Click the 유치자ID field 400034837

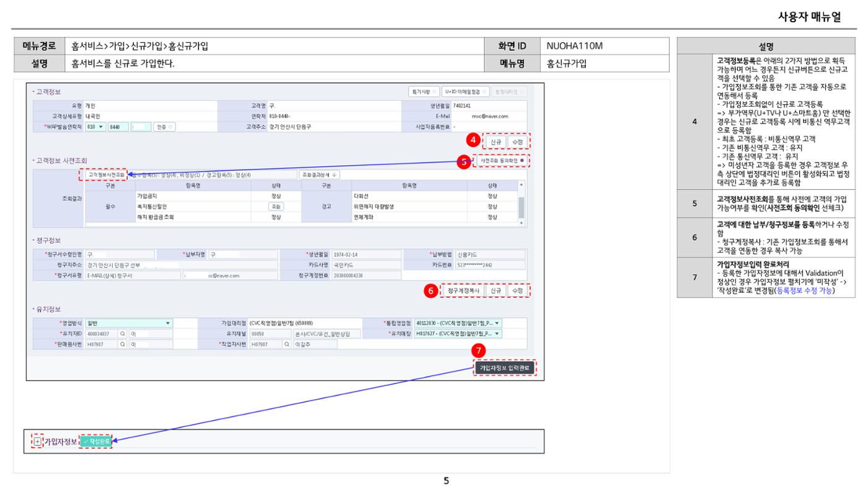point(101,333)
